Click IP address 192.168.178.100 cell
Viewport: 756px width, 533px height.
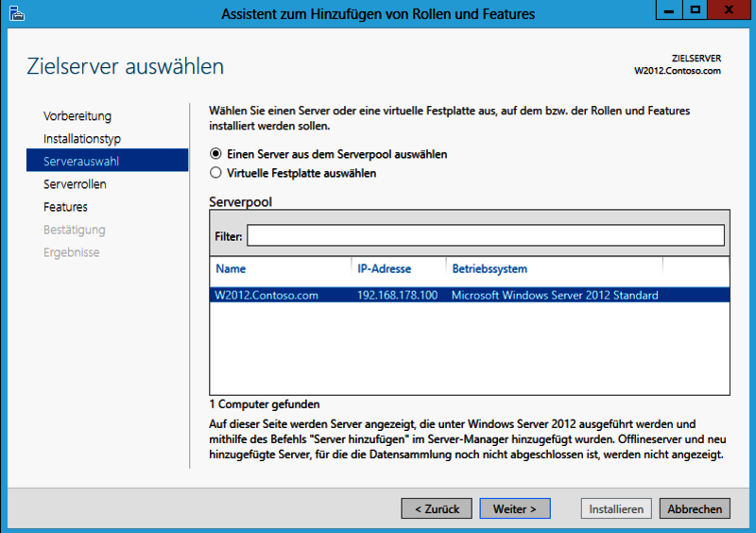(x=397, y=295)
